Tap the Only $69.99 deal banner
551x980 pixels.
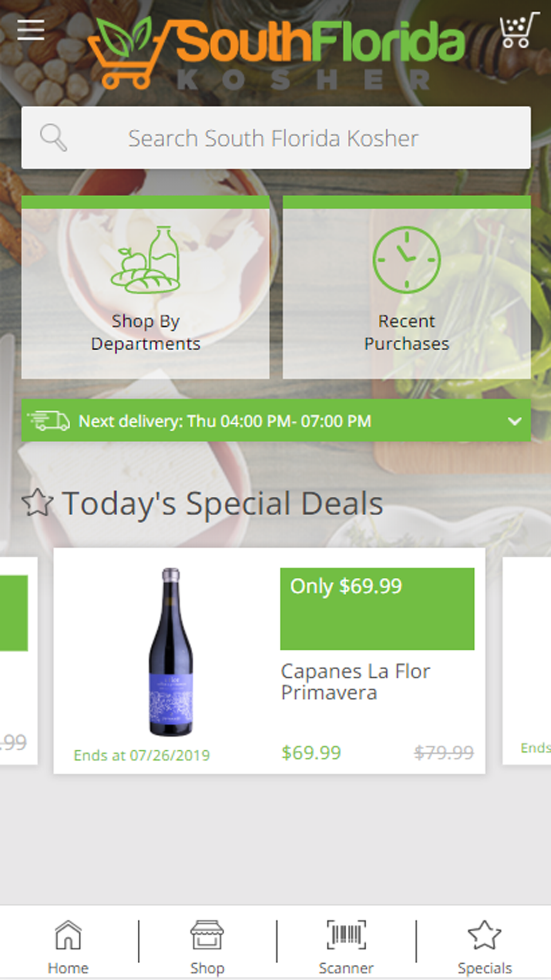coord(377,609)
